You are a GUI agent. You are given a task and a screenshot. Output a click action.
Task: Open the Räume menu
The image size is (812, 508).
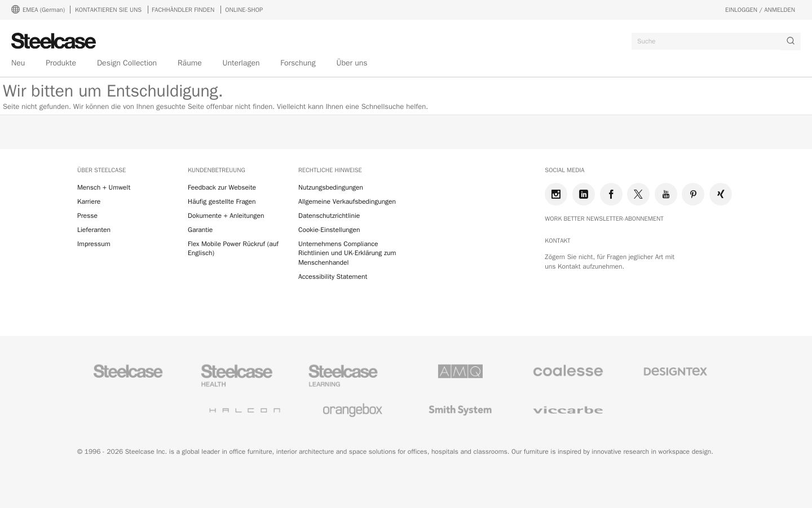pyautogui.click(x=189, y=63)
